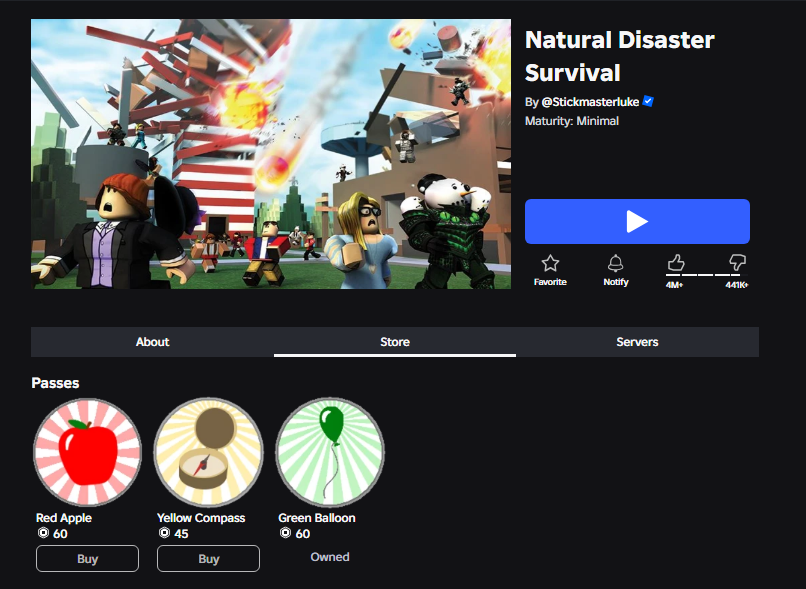Click the Robux icon beside Red Apple price
Image resolution: width=806 pixels, height=589 pixels.
point(43,533)
